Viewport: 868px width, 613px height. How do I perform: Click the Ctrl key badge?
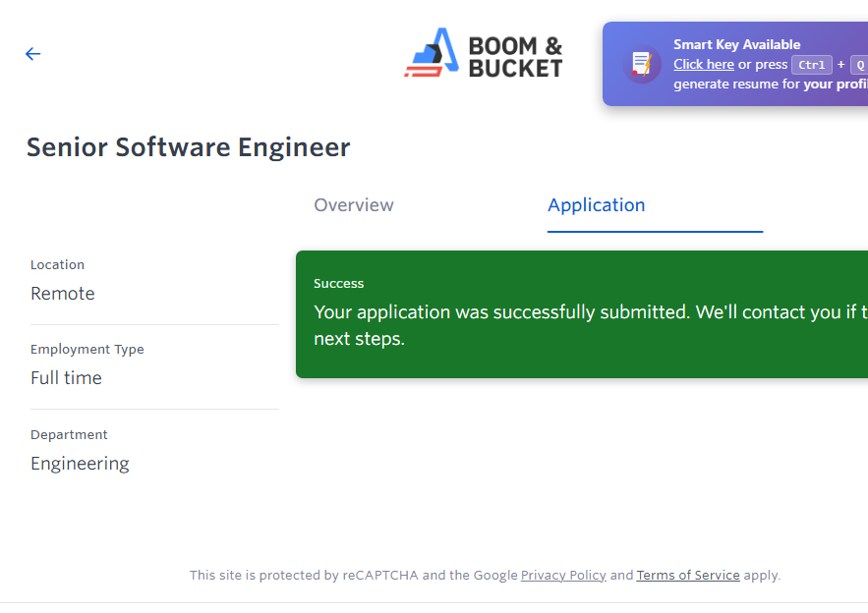pos(812,65)
